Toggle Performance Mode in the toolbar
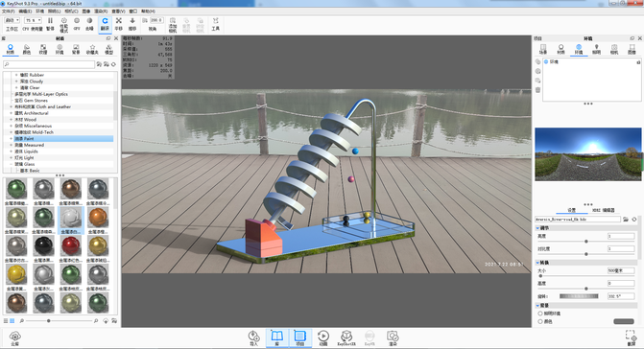The height and width of the screenshot is (349, 644). (x=63, y=24)
